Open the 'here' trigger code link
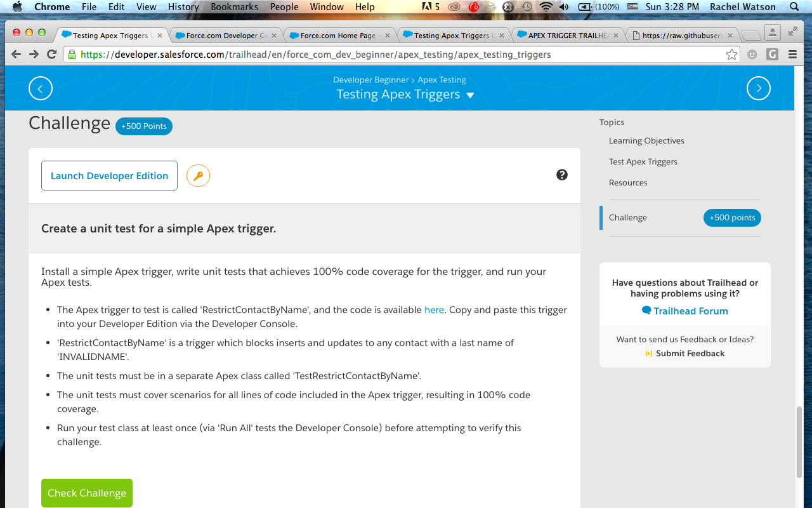The height and width of the screenshot is (508, 812). pyautogui.click(x=434, y=310)
